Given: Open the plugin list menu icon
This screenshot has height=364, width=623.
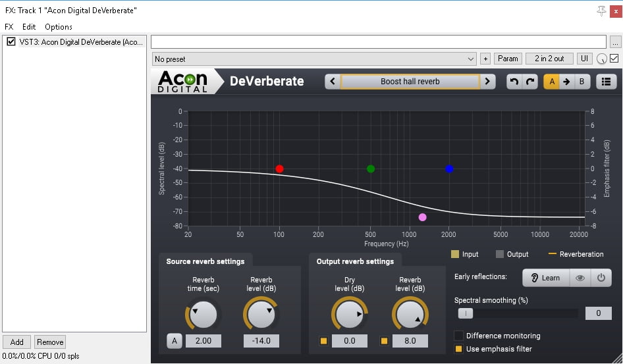Looking at the screenshot, I should (x=606, y=82).
